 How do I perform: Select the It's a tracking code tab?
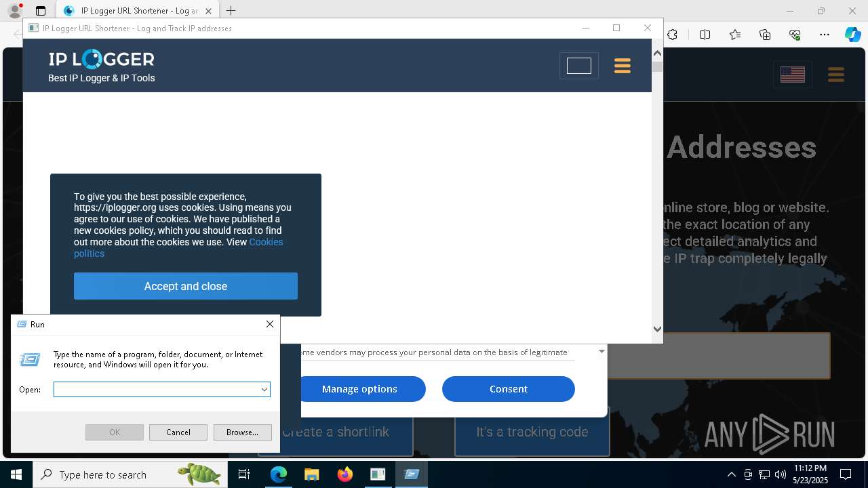coord(532,432)
